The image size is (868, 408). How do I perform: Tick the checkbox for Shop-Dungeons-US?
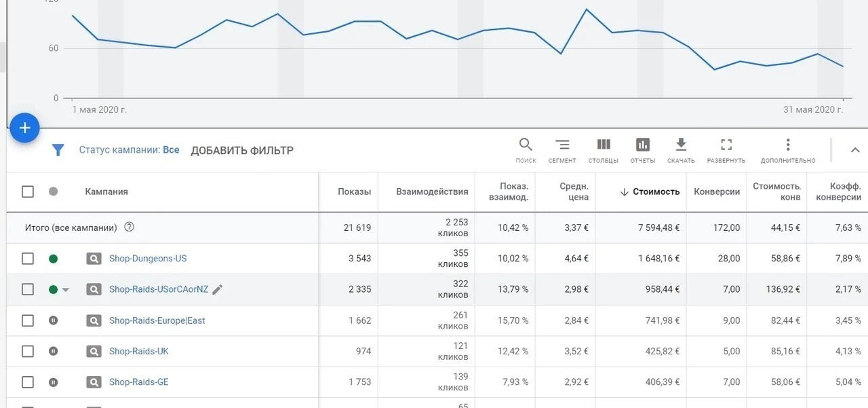[x=28, y=259]
